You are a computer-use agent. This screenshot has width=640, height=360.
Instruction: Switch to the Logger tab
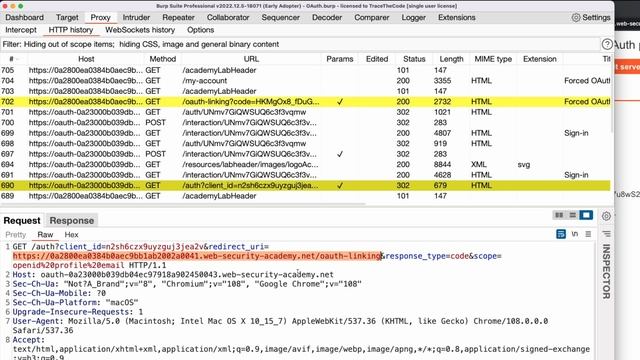(x=413, y=18)
